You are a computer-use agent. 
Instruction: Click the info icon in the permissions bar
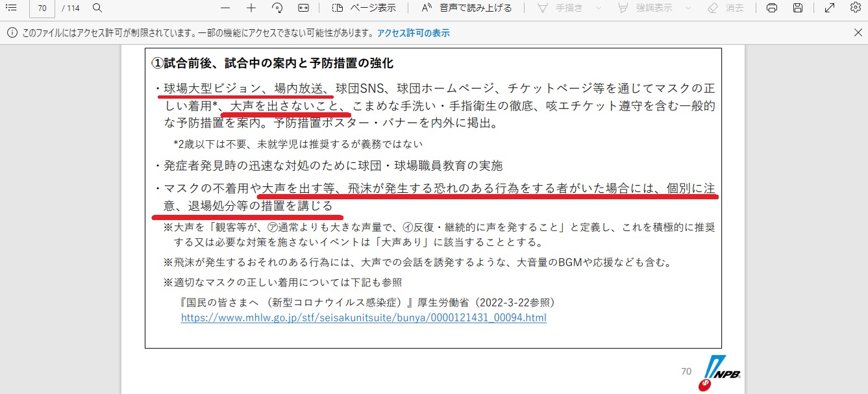tap(11, 32)
